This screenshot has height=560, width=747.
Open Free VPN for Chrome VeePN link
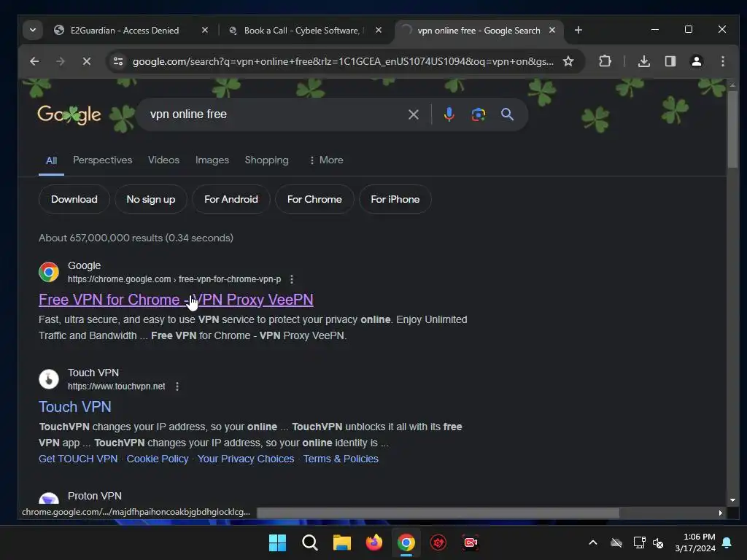[176, 300]
